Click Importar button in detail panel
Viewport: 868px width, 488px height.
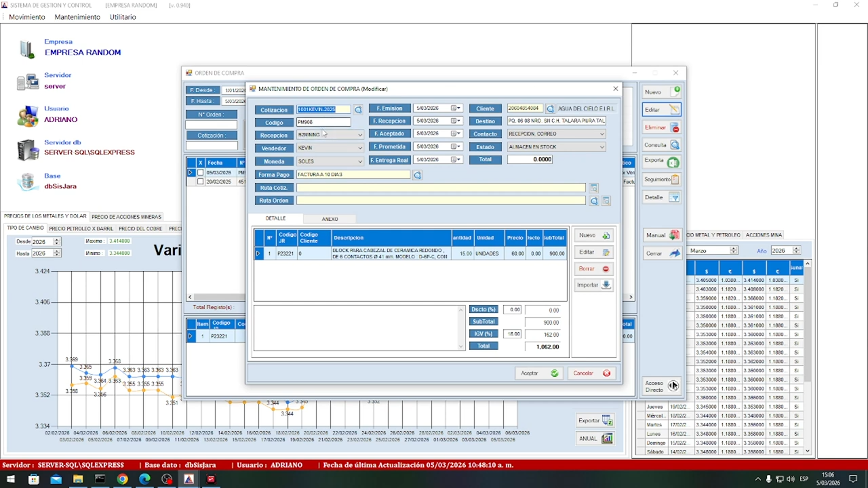[x=593, y=285]
